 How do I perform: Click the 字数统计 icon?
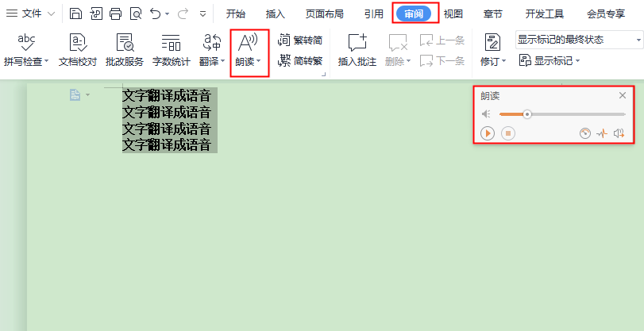pyautogui.click(x=172, y=42)
